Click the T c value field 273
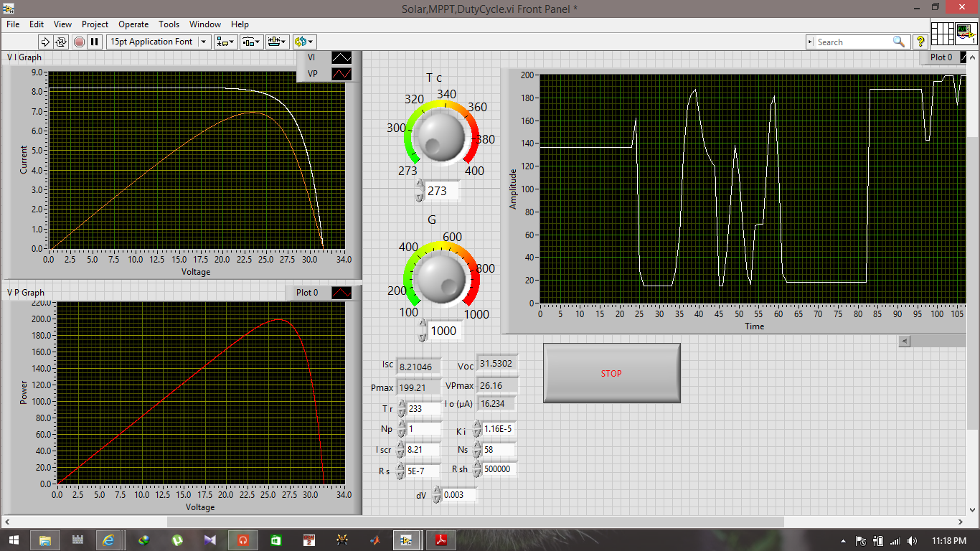980x551 pixels. (442, 191)
